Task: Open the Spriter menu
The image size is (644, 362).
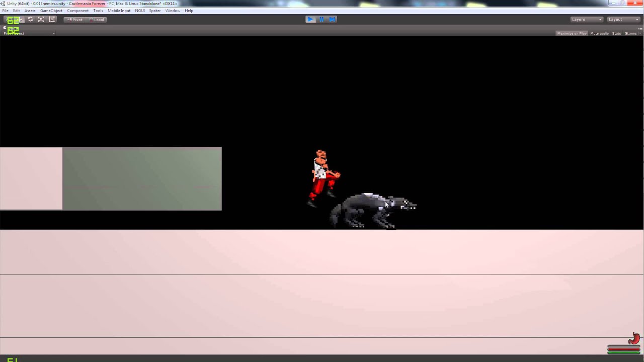Action: point(155,11)
